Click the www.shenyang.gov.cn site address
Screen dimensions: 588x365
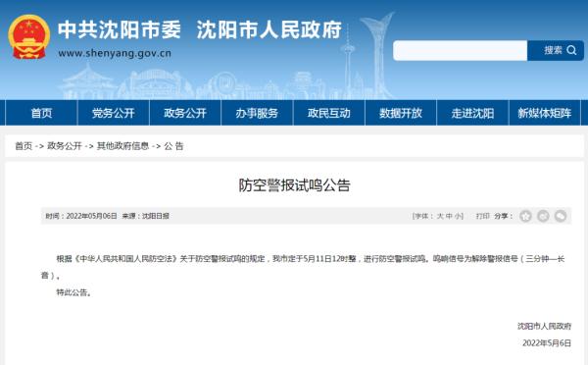click(115, 53)
